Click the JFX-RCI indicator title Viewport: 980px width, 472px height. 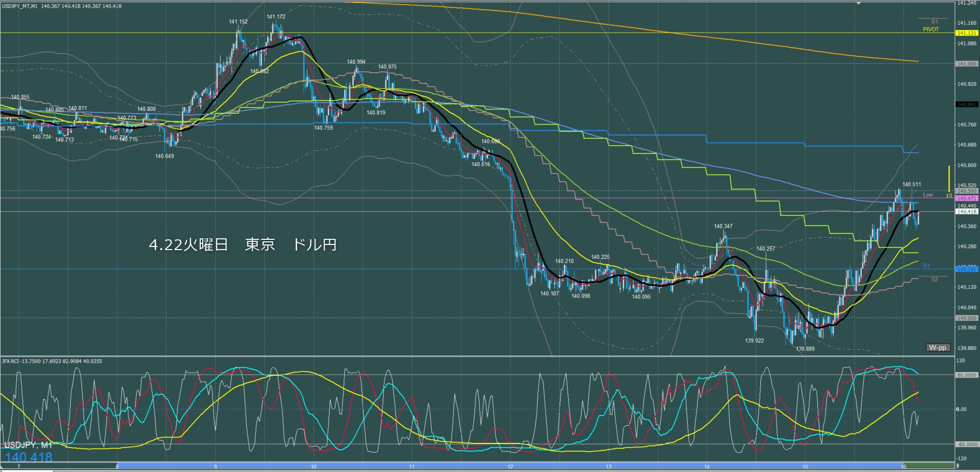52,361
